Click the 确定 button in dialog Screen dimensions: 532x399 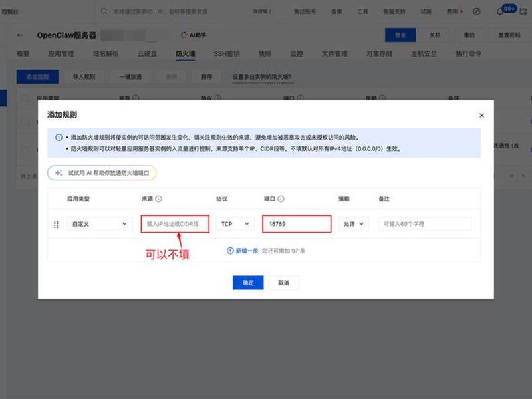click(248, 282)
